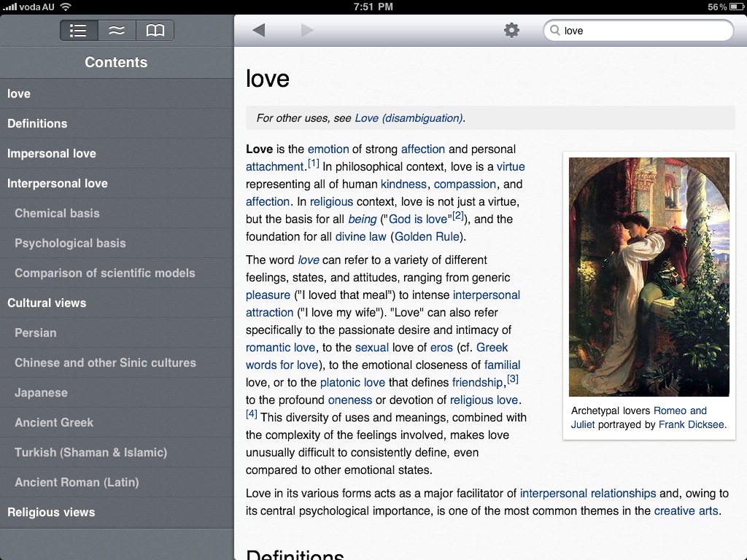Go back using the left arrow
This screenshot has height=560, width=747.
point(259,30)
